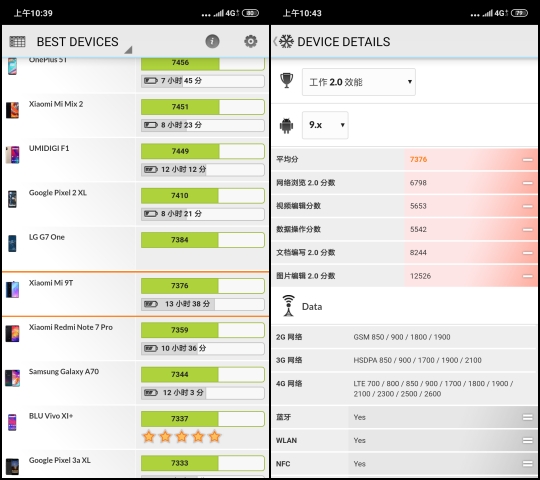The width and height of the screenshot is (540, 480).
Task: Tap the 7449 score bar
Action: click(202, 151)
